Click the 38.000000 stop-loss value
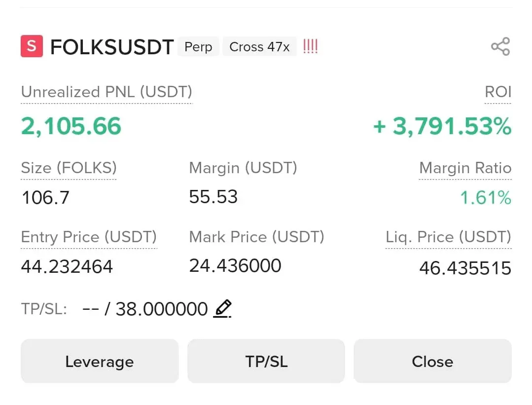Image resolution: width=532 pixels, height=405 pixels. pos(161,309)
